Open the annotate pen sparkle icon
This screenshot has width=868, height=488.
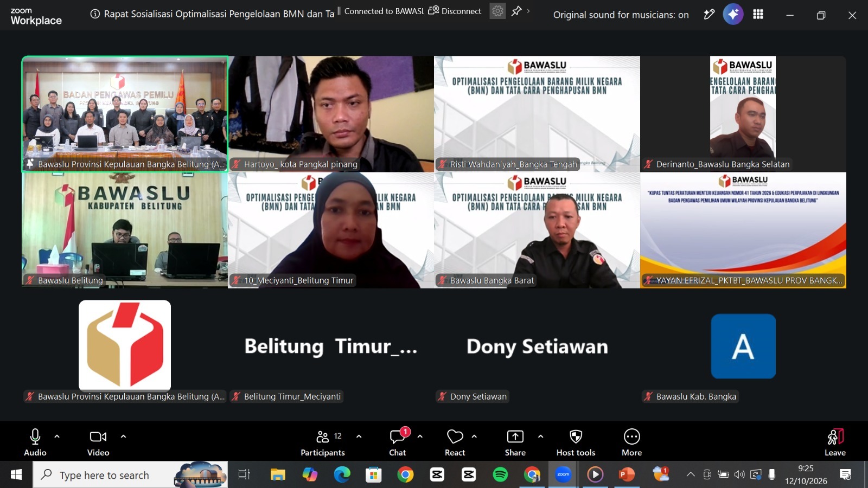tap(709, 15)
